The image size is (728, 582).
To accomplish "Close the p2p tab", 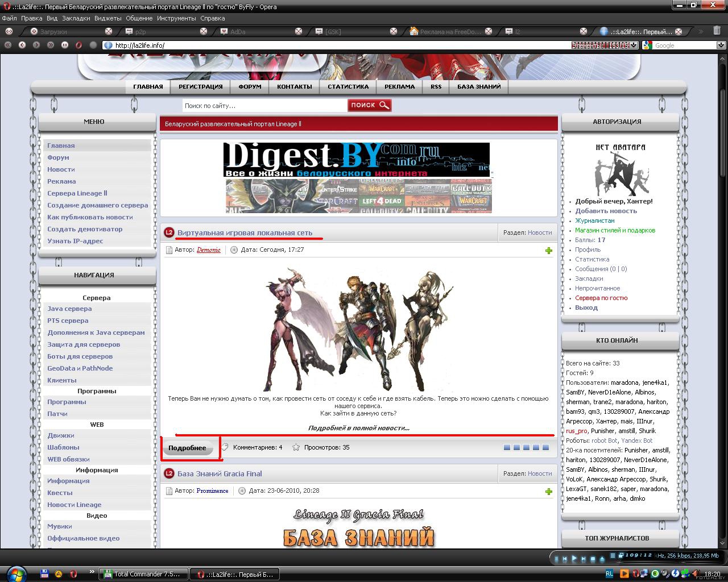I will (x=204, y=31).
